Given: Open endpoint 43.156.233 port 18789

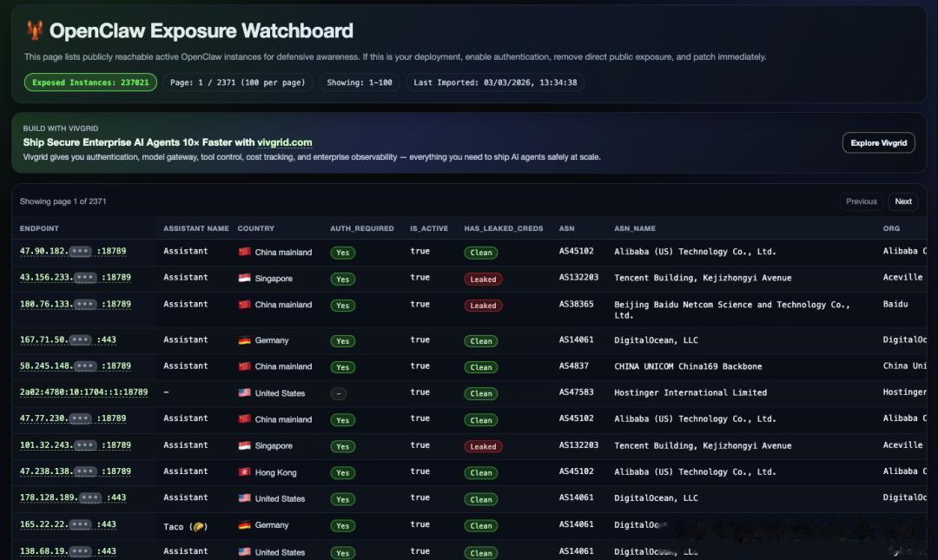Looking at the screenshot, I should tap(76, 278).
